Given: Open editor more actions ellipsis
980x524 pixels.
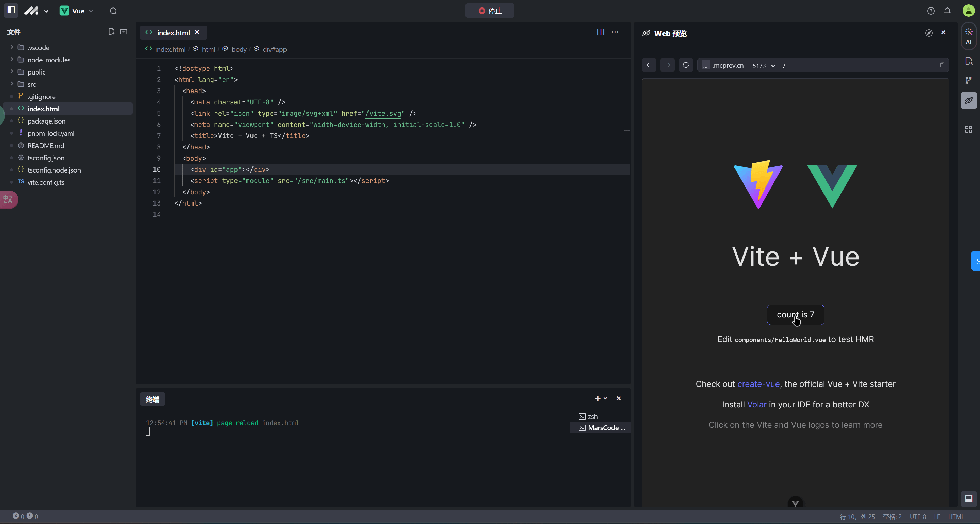Looking at the screenshot, I should click(x=615, y=32).
